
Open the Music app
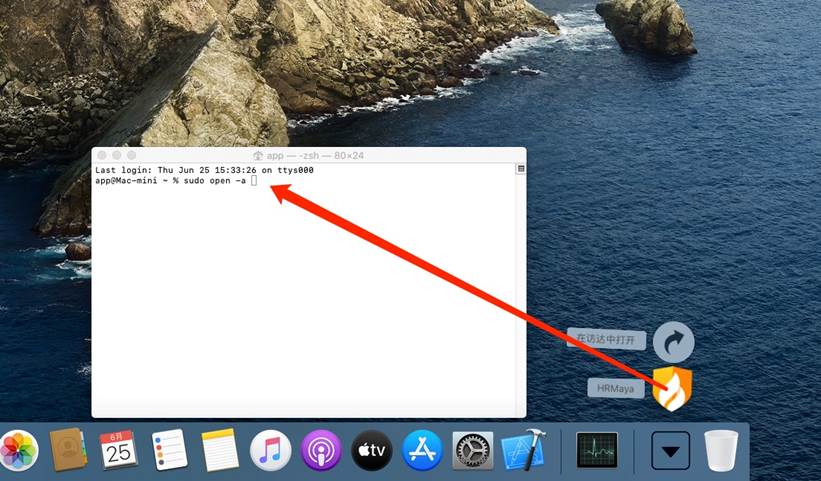(x=270, y=451)
